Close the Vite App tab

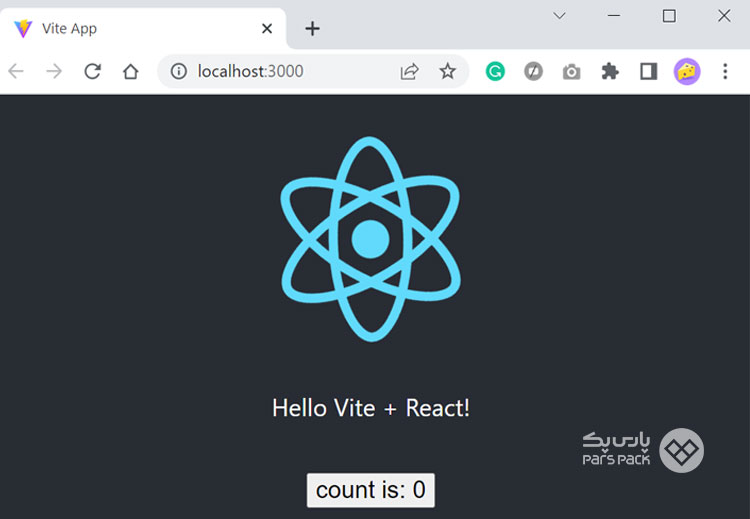coord(267,29)
